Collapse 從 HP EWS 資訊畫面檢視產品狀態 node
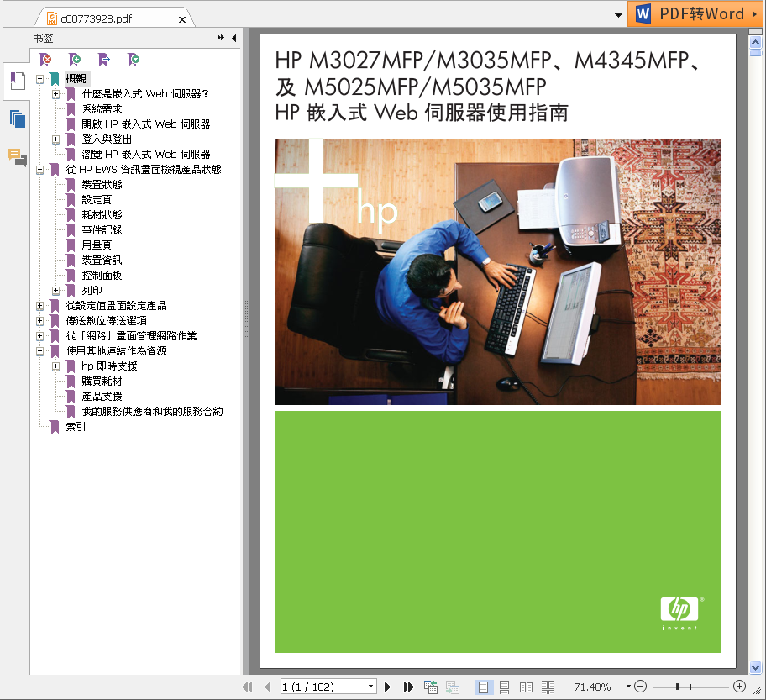 tap(40, 170)
